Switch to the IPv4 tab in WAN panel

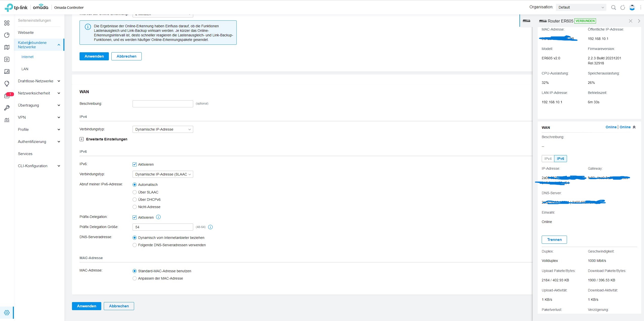point(548,159)
